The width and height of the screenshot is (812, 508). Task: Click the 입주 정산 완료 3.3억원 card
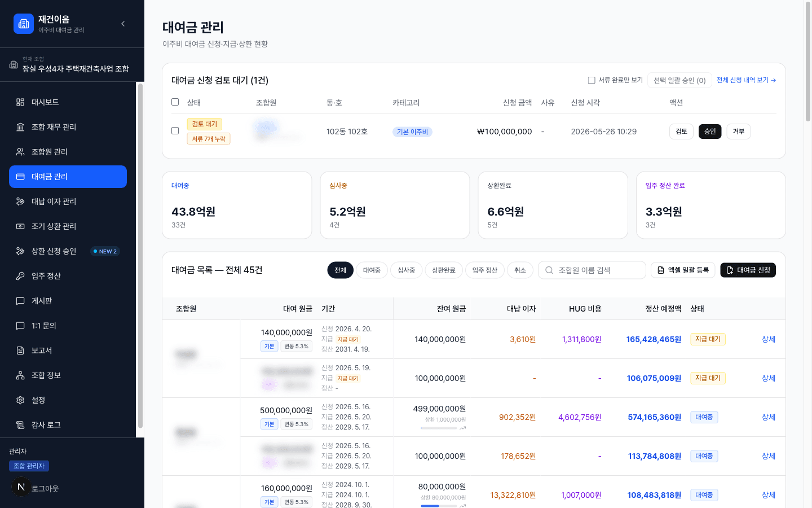click(711, 205)
